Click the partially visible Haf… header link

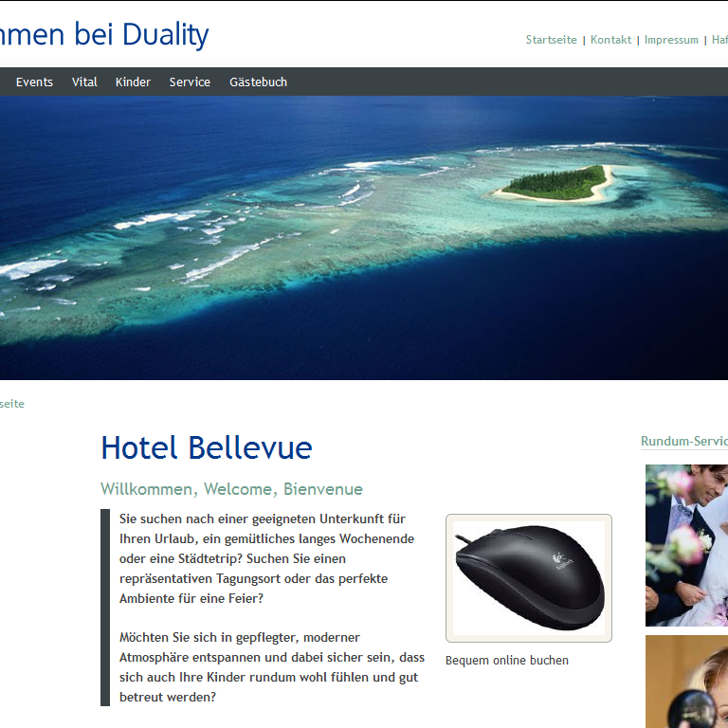[x=719, y=40]
